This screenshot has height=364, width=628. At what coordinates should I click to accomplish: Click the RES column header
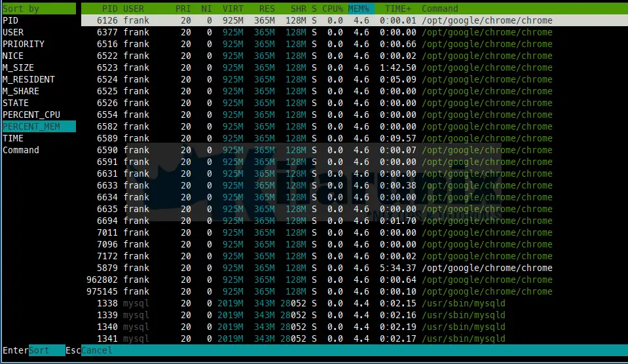pos(267,9)
